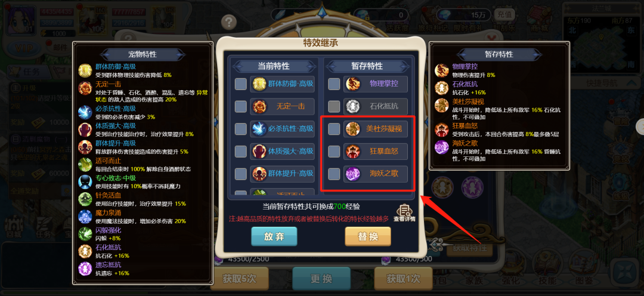This screenshot has width=644, height=296.
Task: Click the purple 海妖之歌 trait icon in dialog
Action: pos(352,174)
